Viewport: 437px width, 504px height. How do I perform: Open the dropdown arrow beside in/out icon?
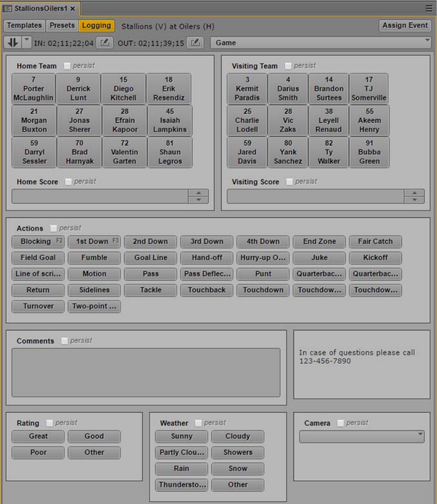27,42
